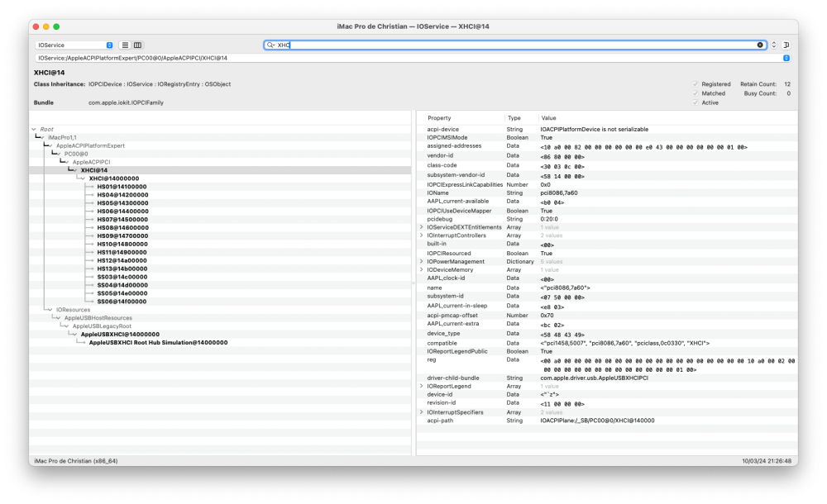
Task: Select HS01@14100000 in the tree
Action: [122, 187]
